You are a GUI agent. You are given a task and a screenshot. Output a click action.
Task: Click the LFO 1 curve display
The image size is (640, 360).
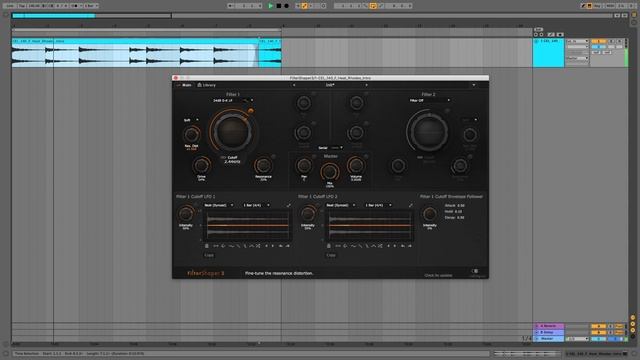pyautogui.click(x=247, y=225)
